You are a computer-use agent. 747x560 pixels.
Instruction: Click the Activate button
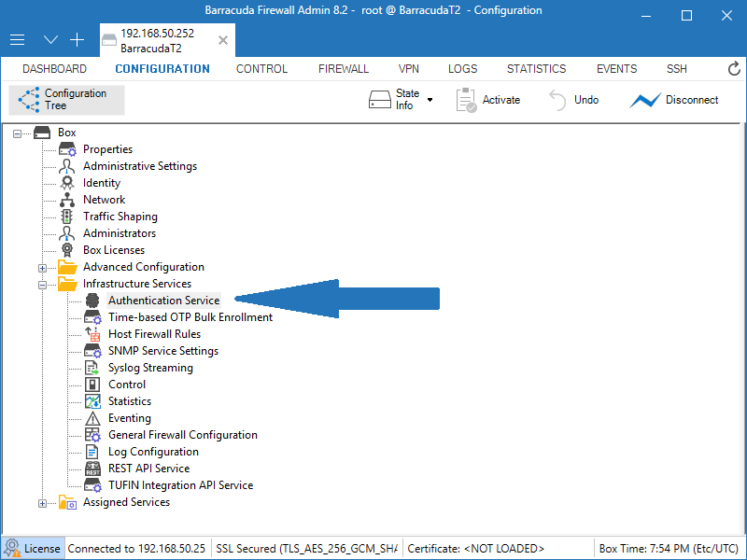tap(488, 100)
